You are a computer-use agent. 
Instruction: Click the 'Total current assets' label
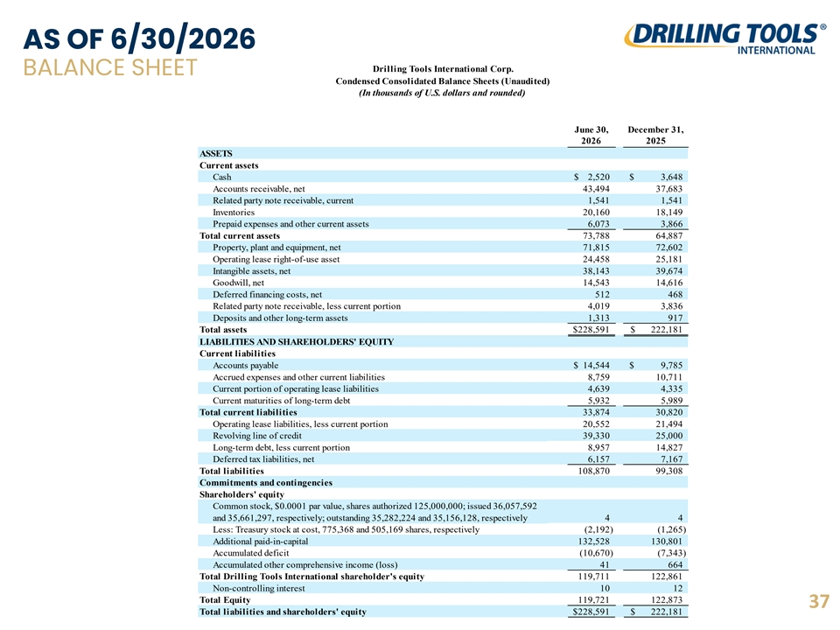point(240,236)
